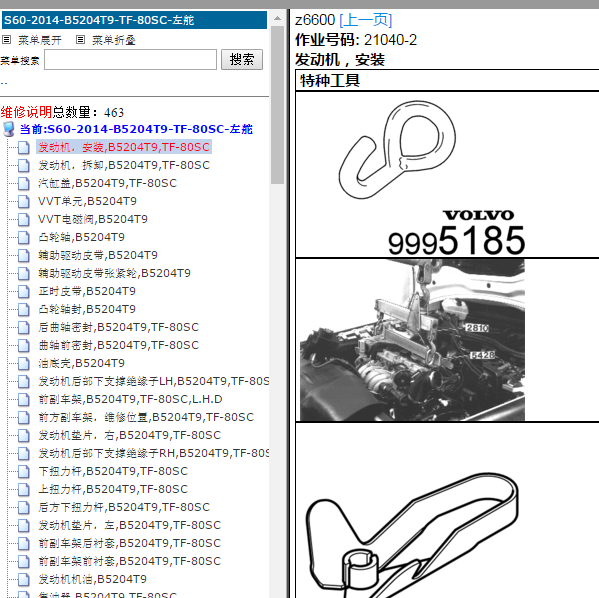Open 前副车架后衬套,B5204T9,TF-80SC entry
This screenshot has height=598, width=599.
pos(130,543)
